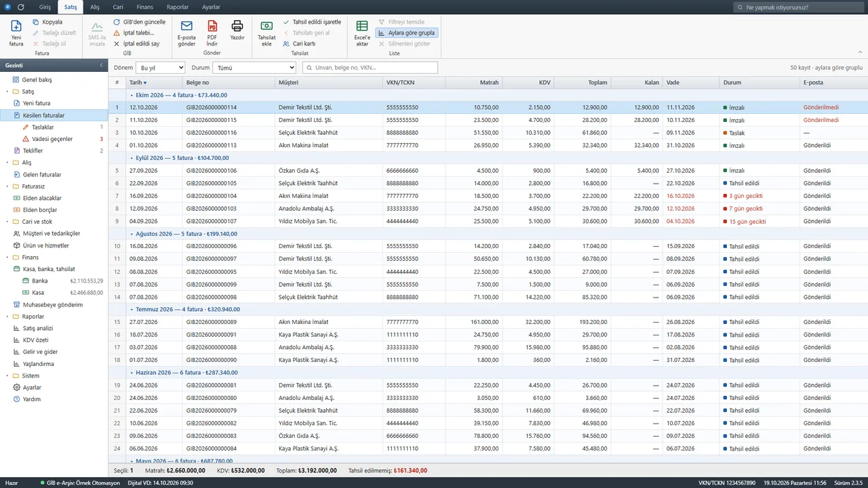
Task: Open the Durum dropdown showing Tümü
Action: 254,68
